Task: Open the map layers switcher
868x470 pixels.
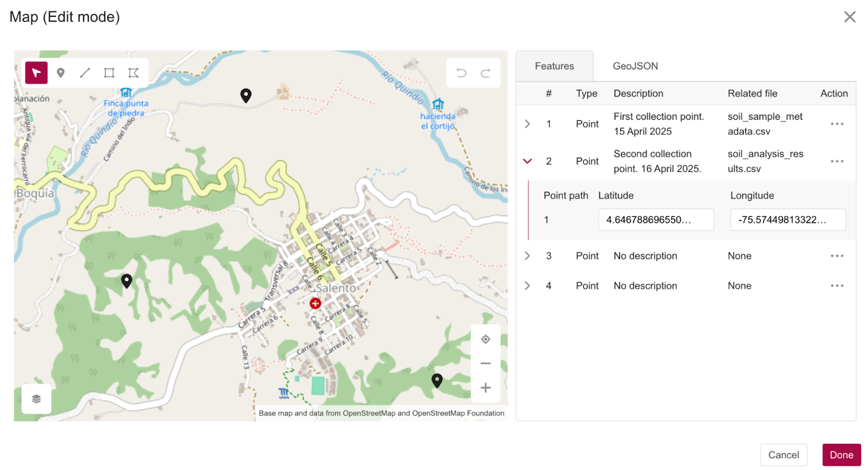Action: click(36, 399)
